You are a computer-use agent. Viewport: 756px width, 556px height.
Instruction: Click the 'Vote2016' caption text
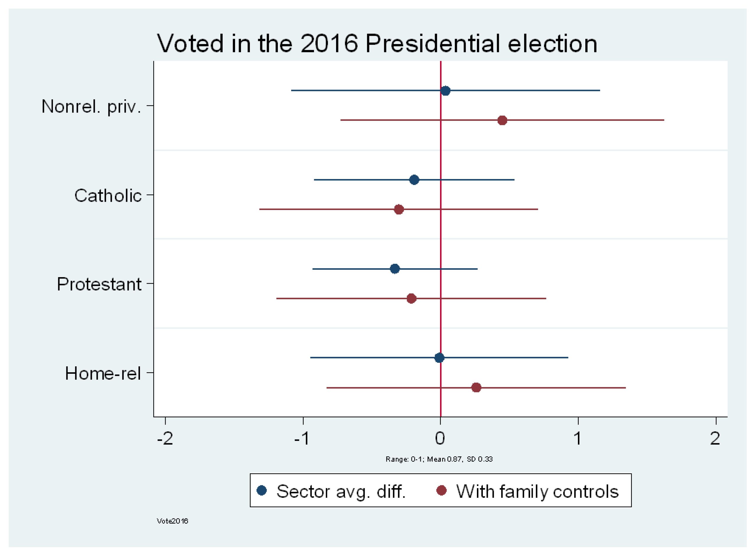[x=172, y=521]
